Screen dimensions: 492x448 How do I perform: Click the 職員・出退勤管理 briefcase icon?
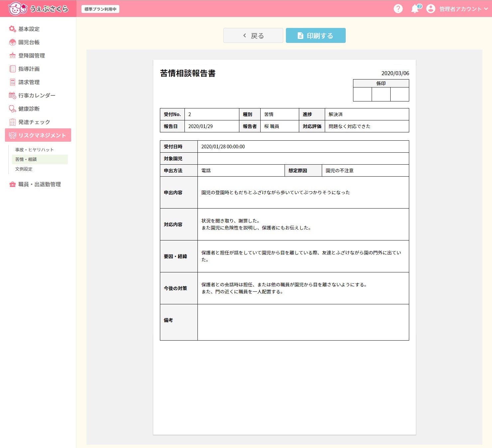pyautogui.click(x=13, y=184)
